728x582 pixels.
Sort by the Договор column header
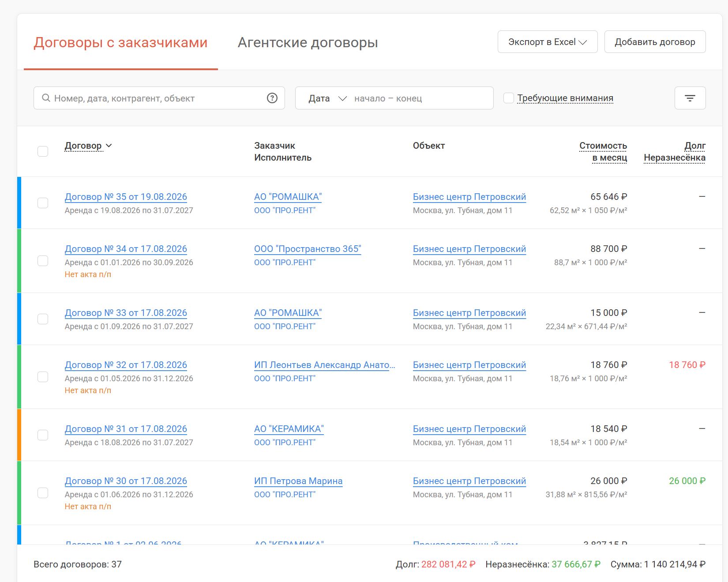(88, 146)
